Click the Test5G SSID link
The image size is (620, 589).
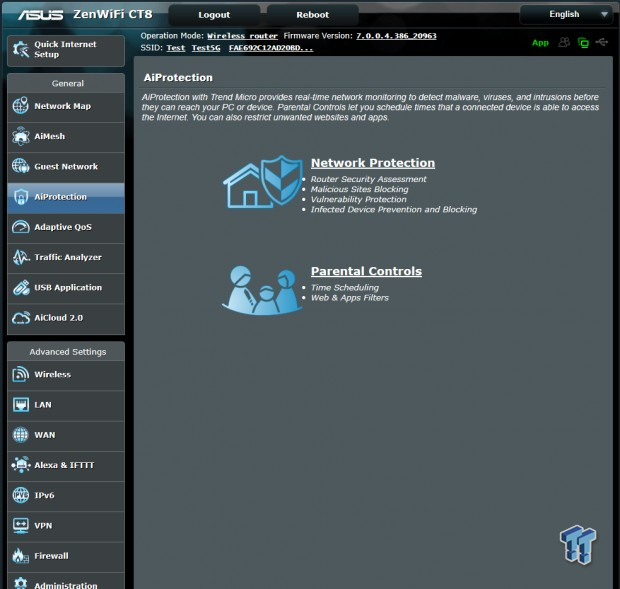tap(206, 48)
